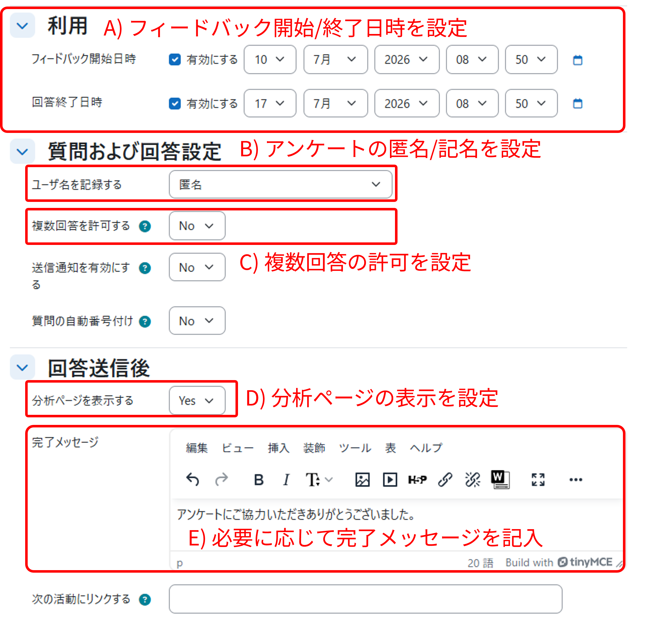Open 複数回答を許可する dropdown
Viewport: 672px width, 623px height.
(197, 226)
